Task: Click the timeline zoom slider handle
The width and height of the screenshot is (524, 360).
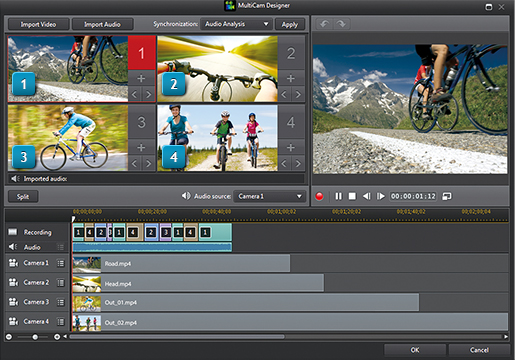Action: (35, 337)
